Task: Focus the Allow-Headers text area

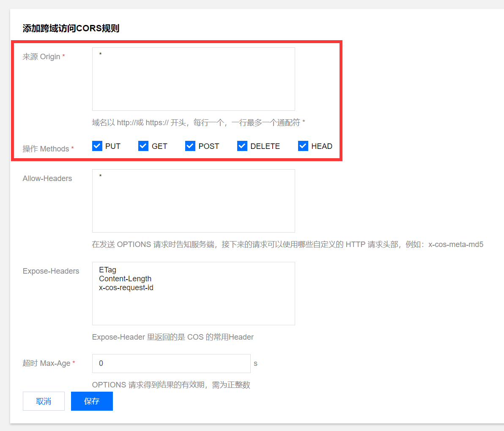Action: point(193,201)
